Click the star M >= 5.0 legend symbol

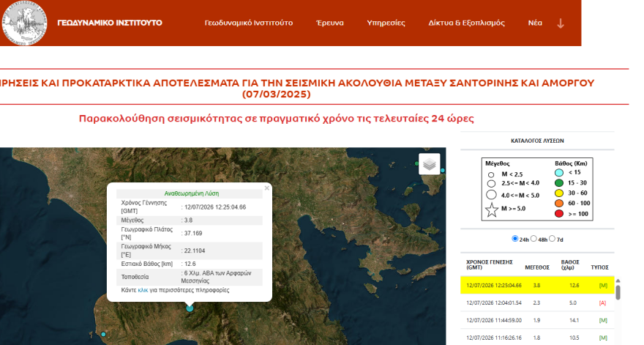492,209
